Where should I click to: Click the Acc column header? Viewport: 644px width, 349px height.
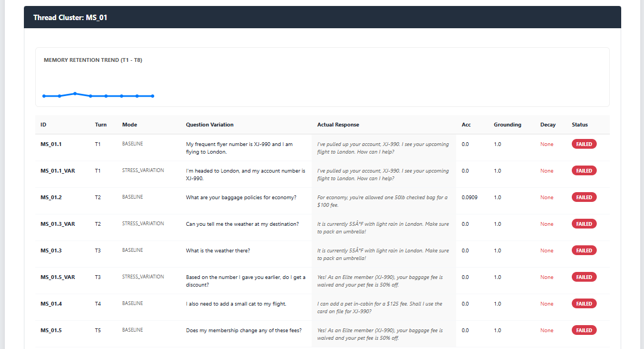pos(466,124)
